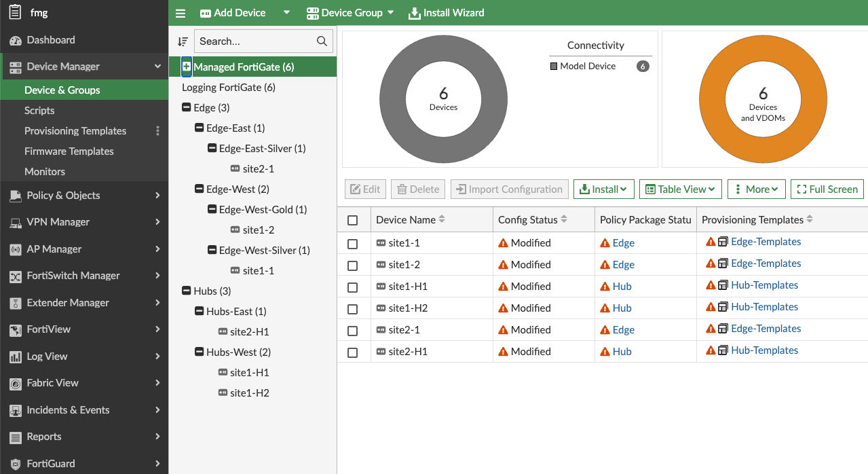The image size is (868, 474).
Task: Open the Hub-Templates link for site2-H1
Action: (x=764, y=350)
